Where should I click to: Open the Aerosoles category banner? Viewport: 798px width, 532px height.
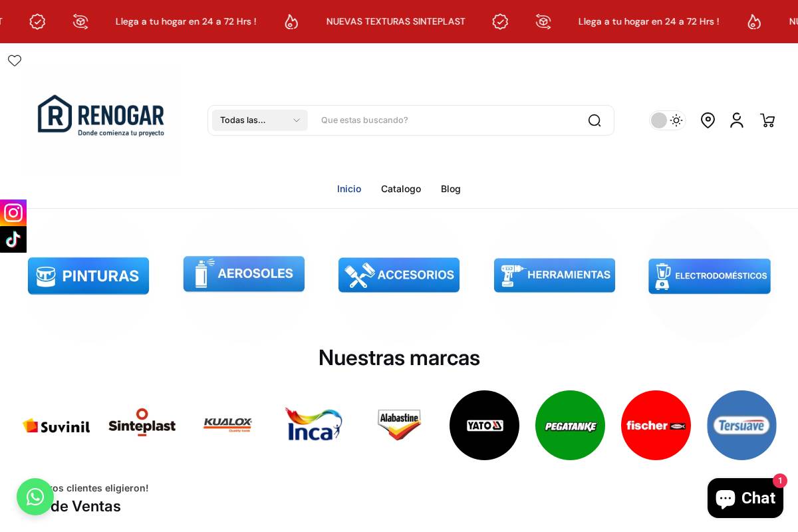244,274
